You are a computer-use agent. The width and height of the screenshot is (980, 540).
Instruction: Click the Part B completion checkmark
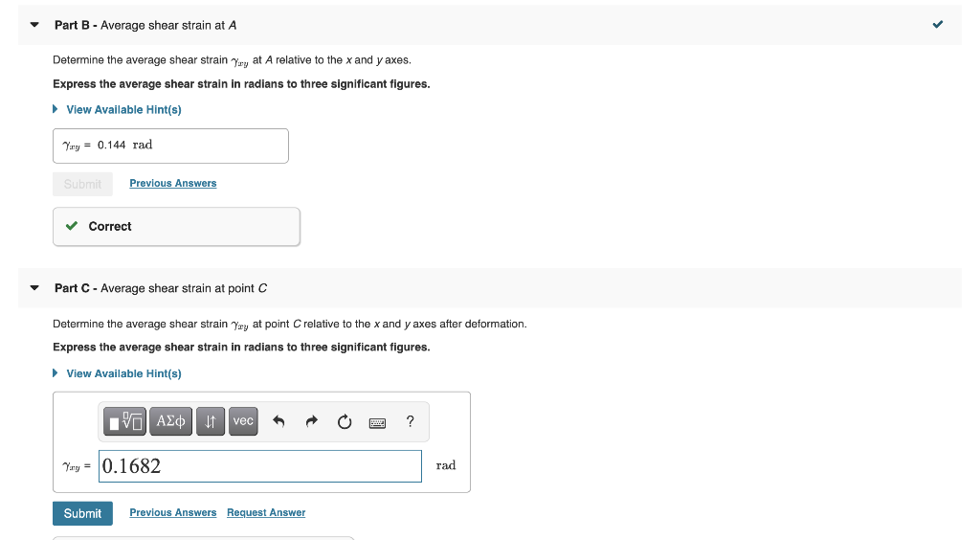(938, 24)
